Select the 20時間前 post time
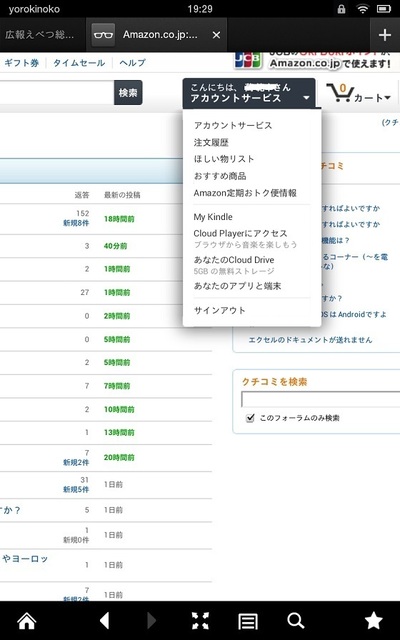This screenshot has height=640, width=400. [x=119, y=458]
